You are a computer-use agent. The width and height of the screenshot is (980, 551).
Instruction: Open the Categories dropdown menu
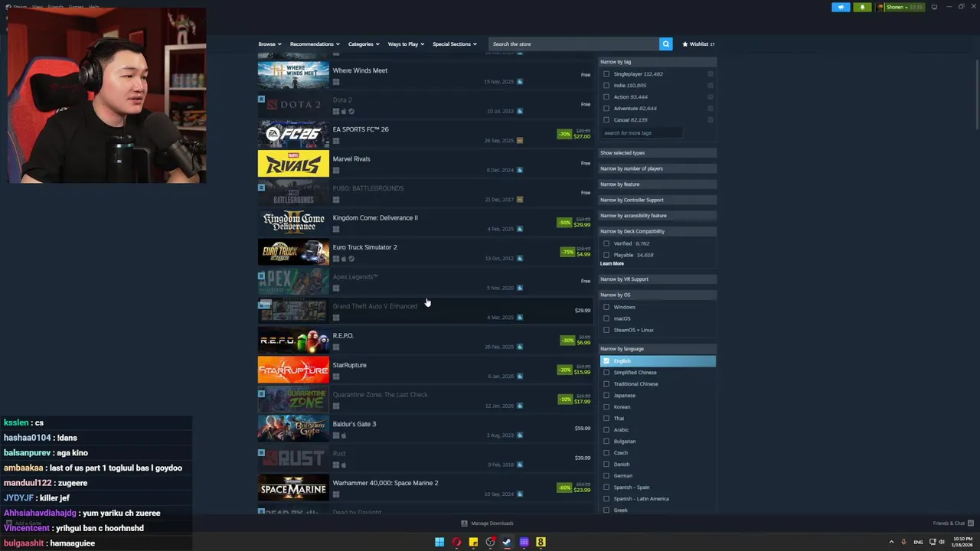(363, 44)
